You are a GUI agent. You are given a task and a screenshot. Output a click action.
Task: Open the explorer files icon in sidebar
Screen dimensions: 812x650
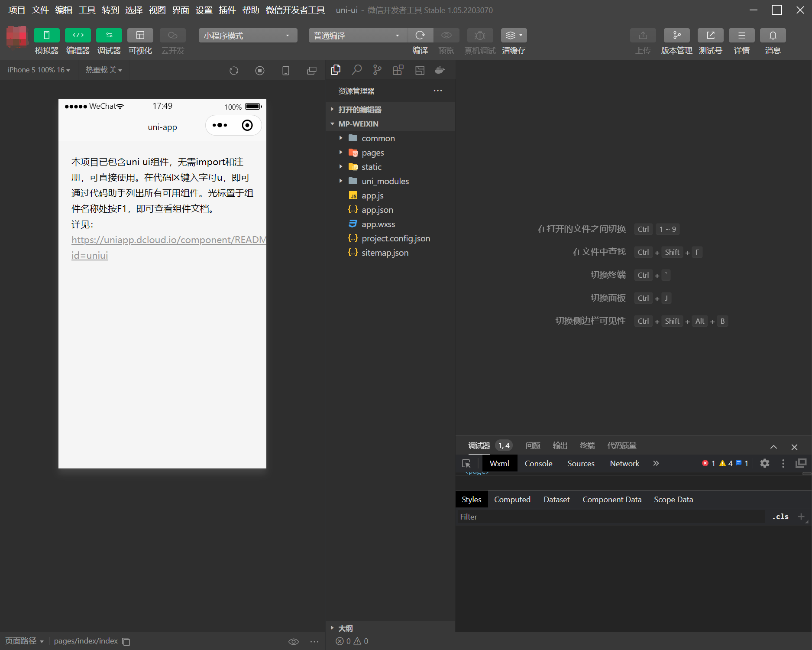pyautogui.click(x=336, y=70)
